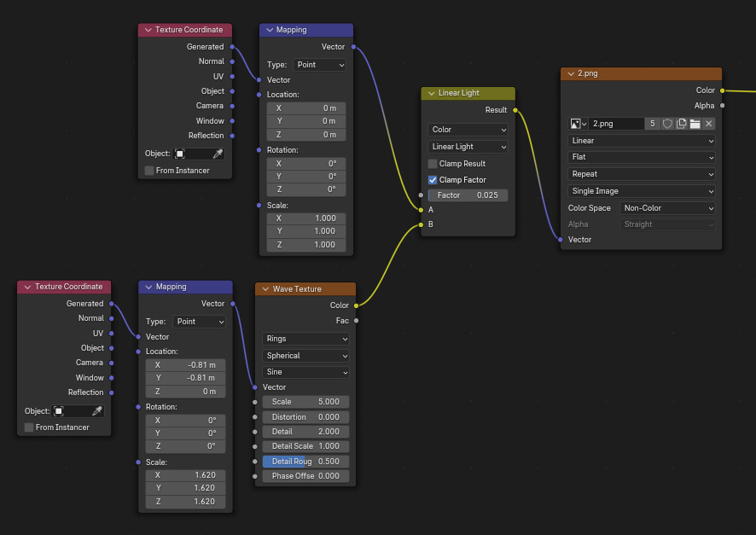Toggle fake user shield icon for 2.png

(x=667, y=124)
